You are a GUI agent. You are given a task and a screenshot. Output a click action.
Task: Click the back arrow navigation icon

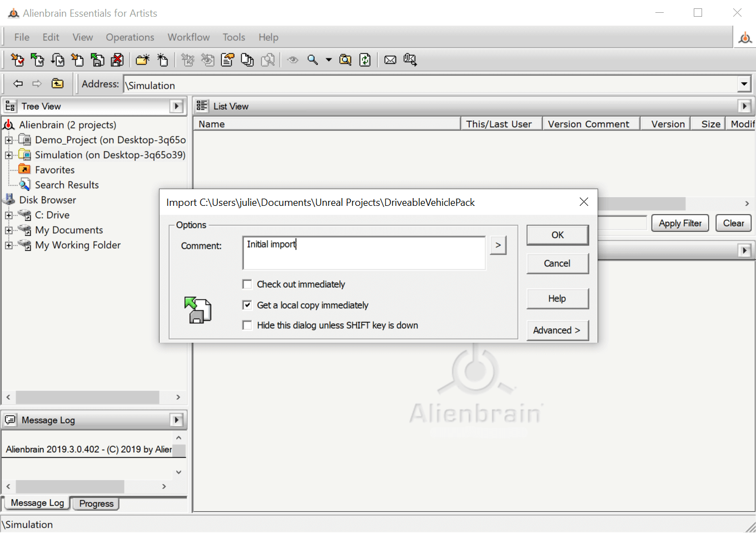[18, 84]
